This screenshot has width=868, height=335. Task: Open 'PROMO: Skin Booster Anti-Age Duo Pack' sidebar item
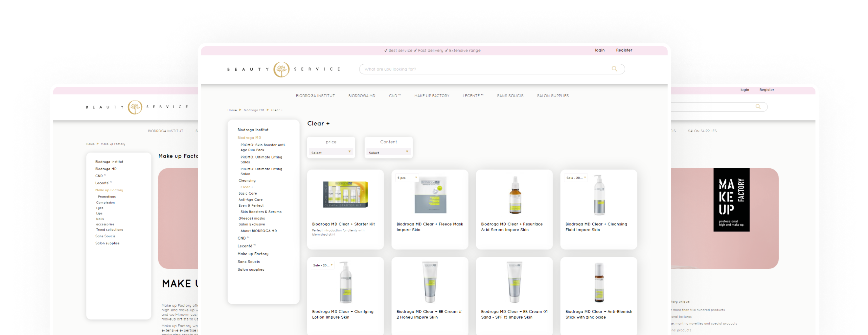click(263, 147)
